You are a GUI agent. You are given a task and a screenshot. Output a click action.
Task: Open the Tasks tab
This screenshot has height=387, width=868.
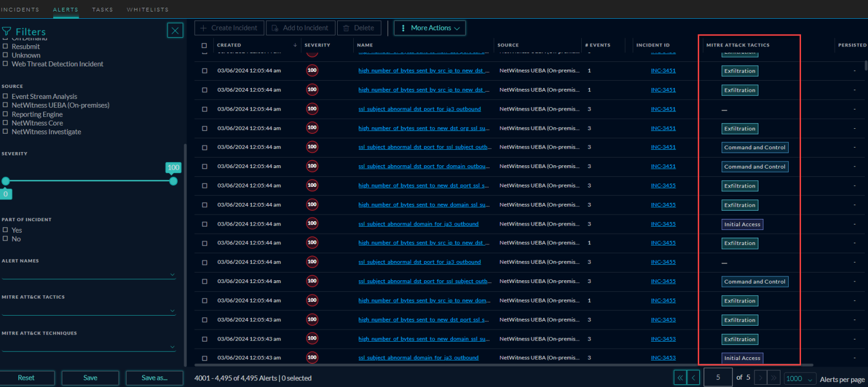click(102, 9)
